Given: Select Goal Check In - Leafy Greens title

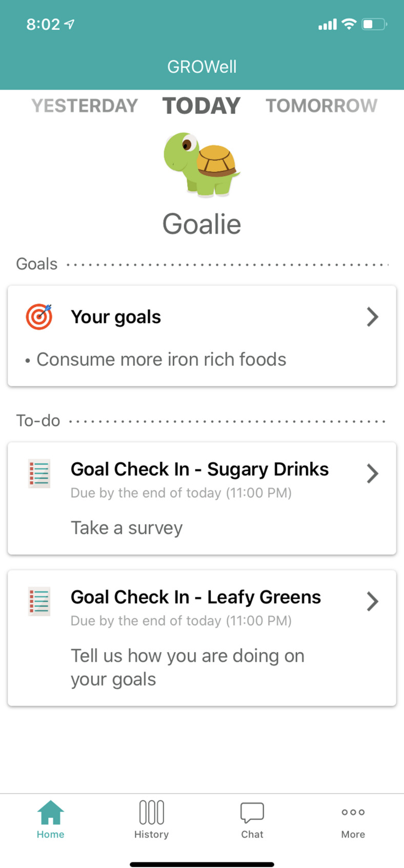Looking at the screenshot, I should click(196, 597).
